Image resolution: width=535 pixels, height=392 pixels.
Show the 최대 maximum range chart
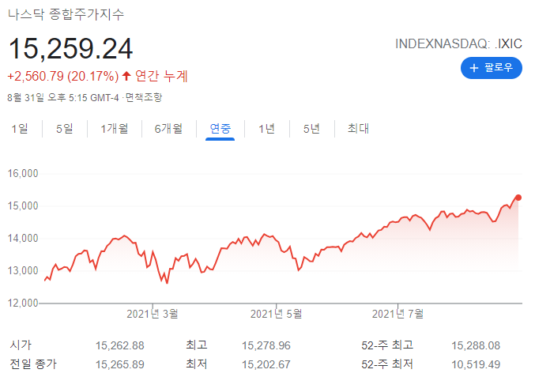[358, 129]
